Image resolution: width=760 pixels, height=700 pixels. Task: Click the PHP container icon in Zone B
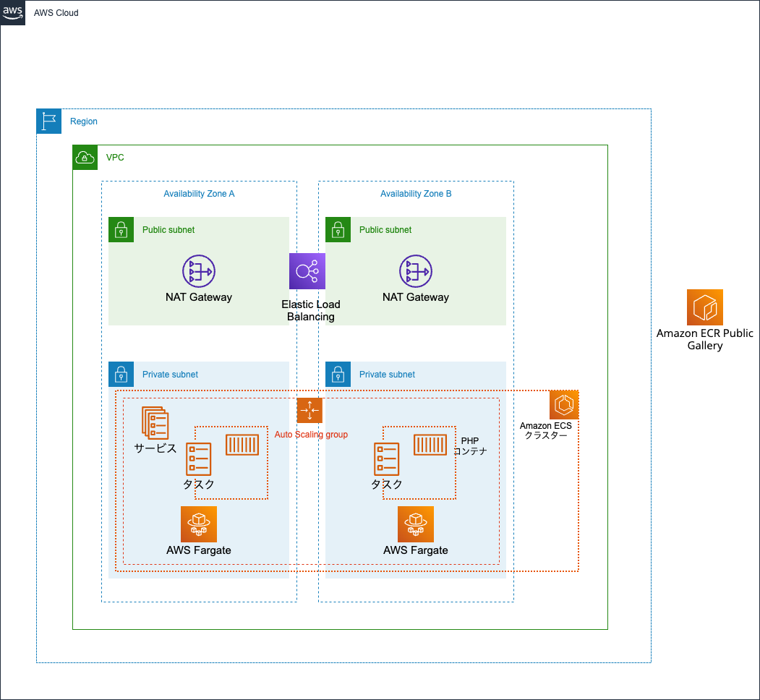(x=430, y=445)
